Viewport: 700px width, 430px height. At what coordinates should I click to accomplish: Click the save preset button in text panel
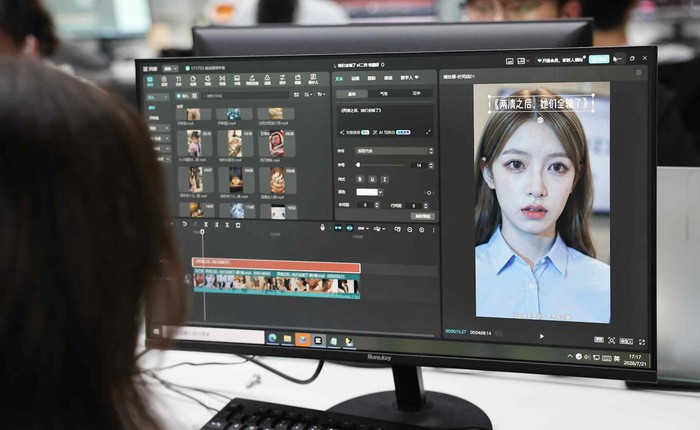(422, 216)
